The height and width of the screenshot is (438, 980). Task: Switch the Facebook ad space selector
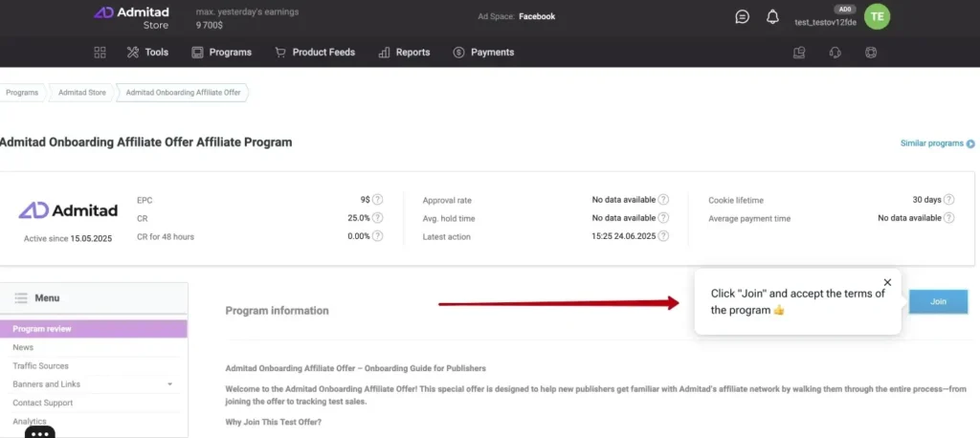[x=537, y=17]
